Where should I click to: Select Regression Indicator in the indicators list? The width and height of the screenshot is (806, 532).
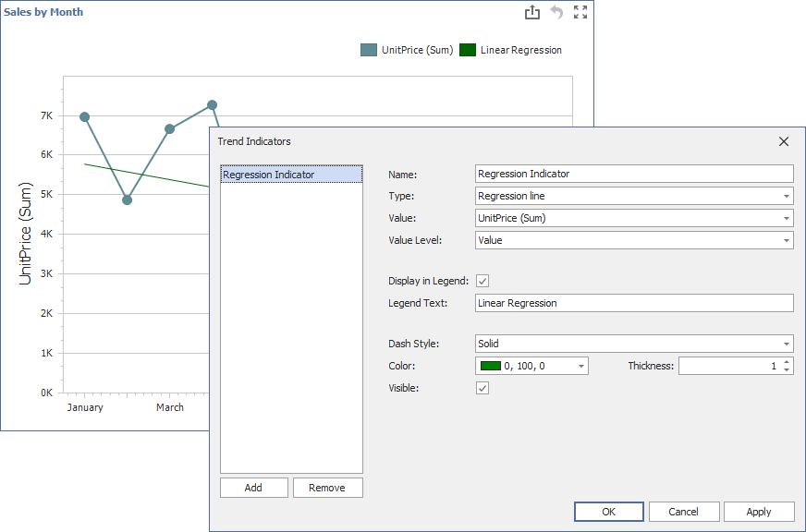point(290,173)
